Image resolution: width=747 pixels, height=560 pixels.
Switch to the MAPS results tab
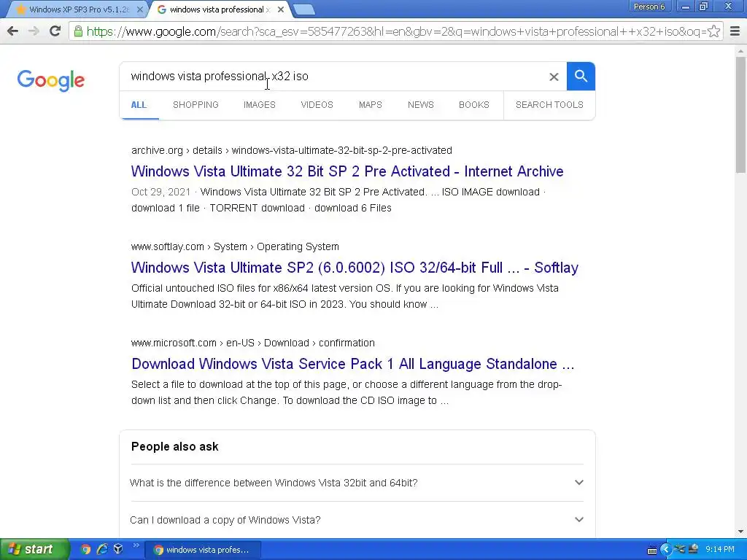point(370,105)
